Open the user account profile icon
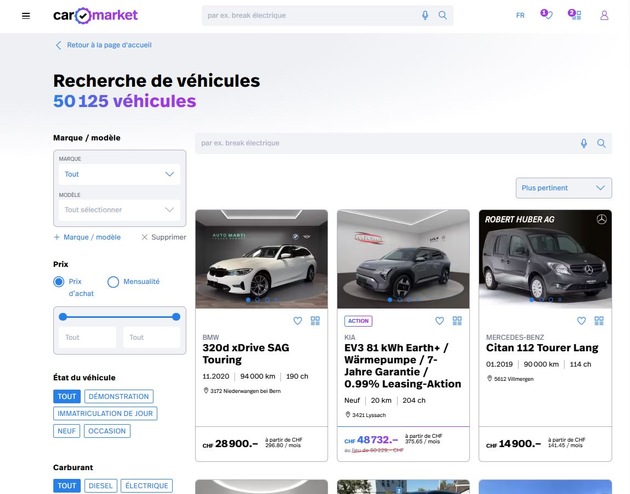This screenshot has height=494, width=630. (x=604, y=15)
